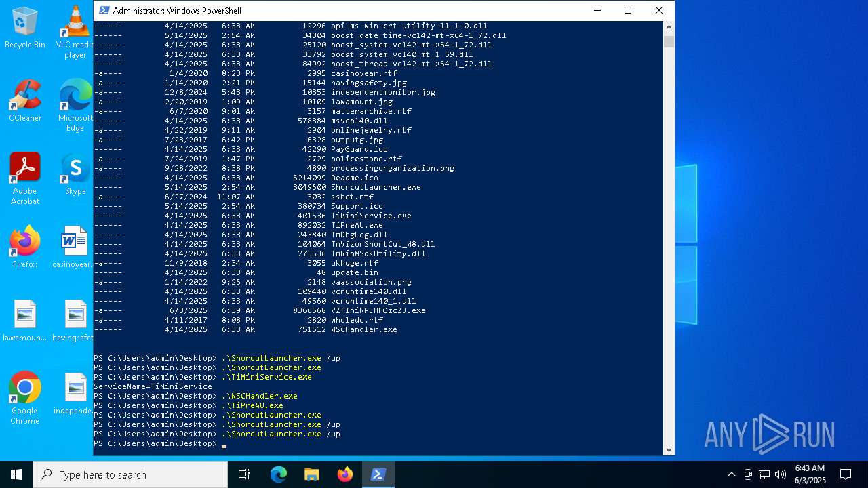868x488 pixels.
Task: Click the PowerShell title bar icon
Action: click(104, 10)
